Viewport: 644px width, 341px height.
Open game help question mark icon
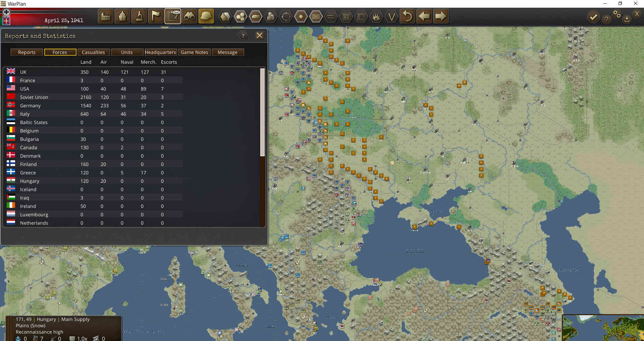tap(606, 19)
